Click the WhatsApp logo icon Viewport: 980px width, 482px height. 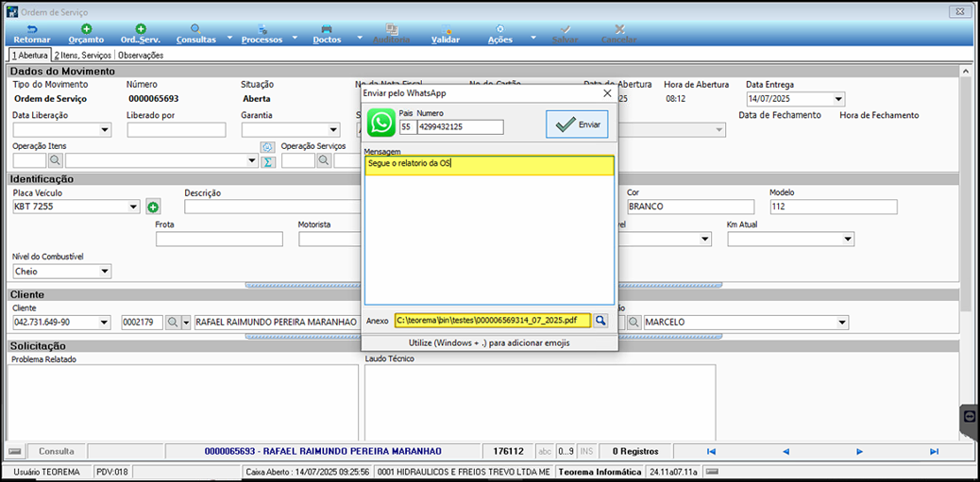(x=380, y=123)
